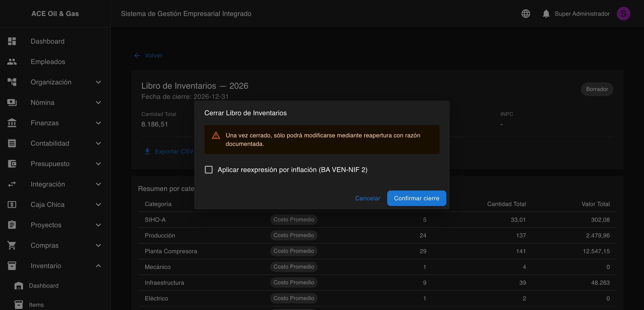
Task: Click the Confirmar cierre button
Action: [417, 198]
